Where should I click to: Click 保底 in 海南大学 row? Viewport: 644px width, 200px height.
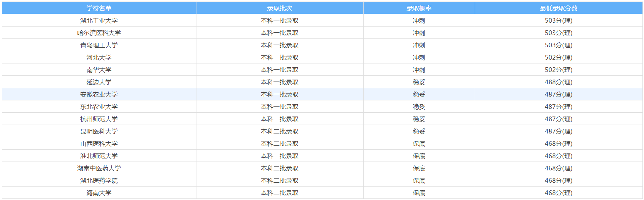pos(419,193)
